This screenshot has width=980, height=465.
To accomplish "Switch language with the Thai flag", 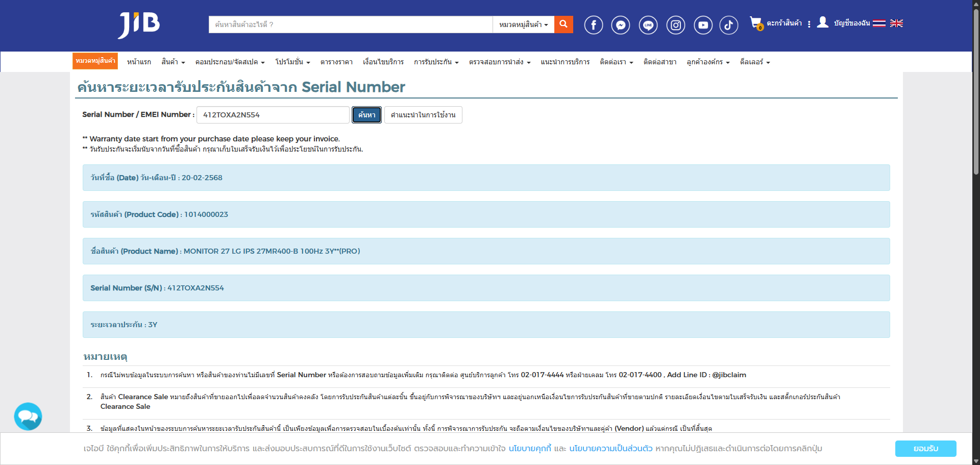I will tap(879, 23).
